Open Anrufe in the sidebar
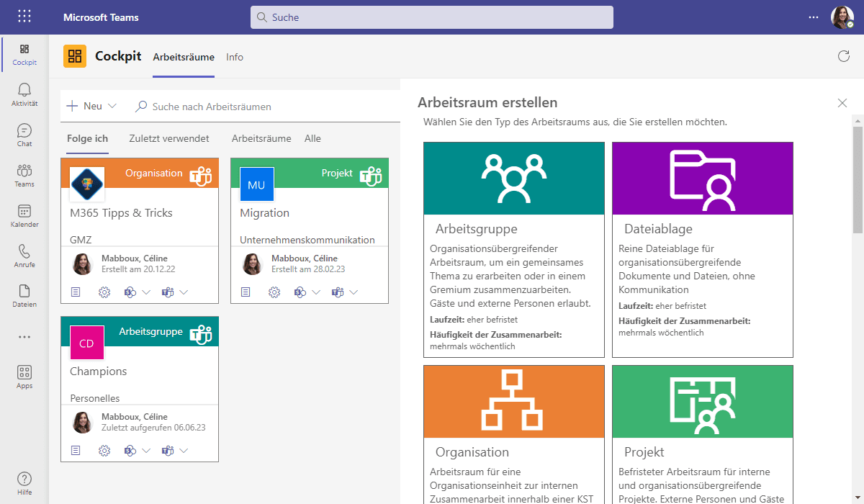 coord(24,256)
